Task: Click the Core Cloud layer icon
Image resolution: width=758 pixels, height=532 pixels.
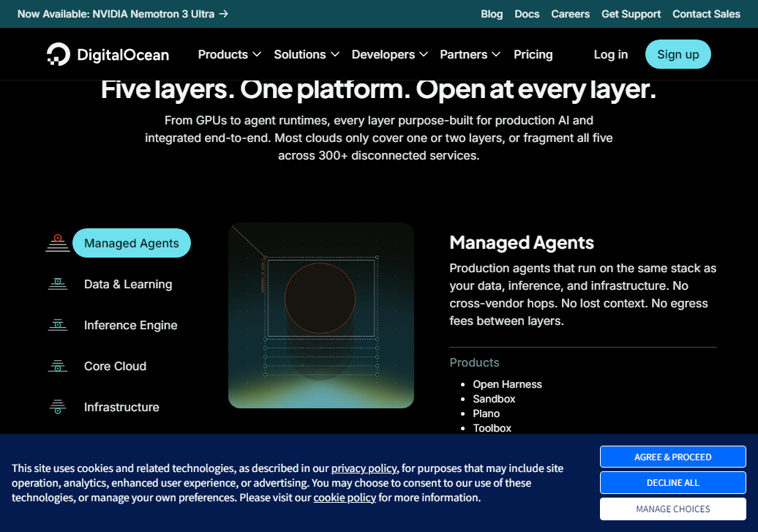Action: [58, 366]
